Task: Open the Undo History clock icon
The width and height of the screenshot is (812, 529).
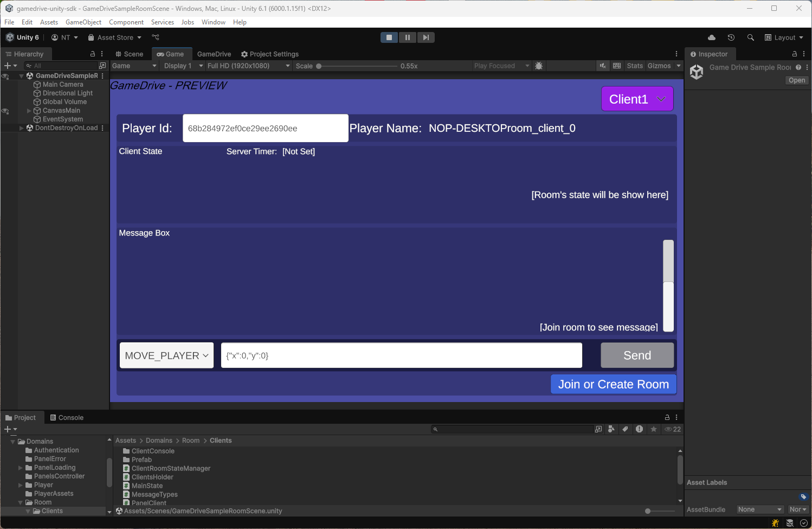Action: pyautogui.click(x=731, y=37)
